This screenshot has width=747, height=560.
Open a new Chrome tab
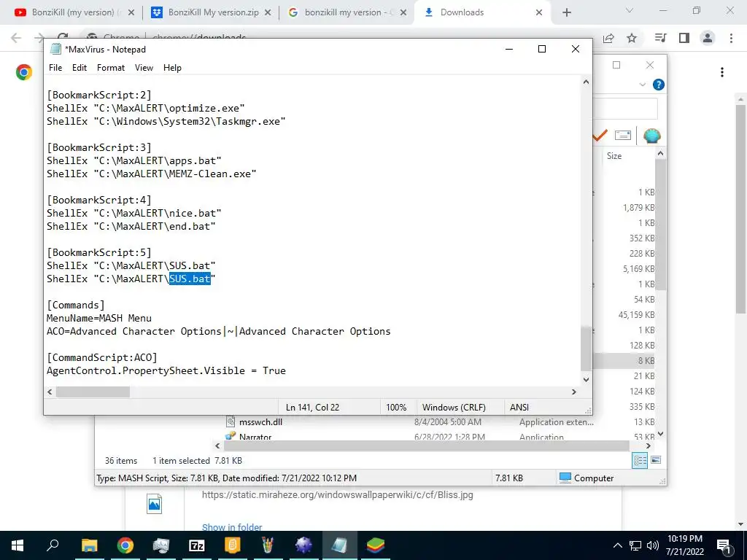point(566,13)
